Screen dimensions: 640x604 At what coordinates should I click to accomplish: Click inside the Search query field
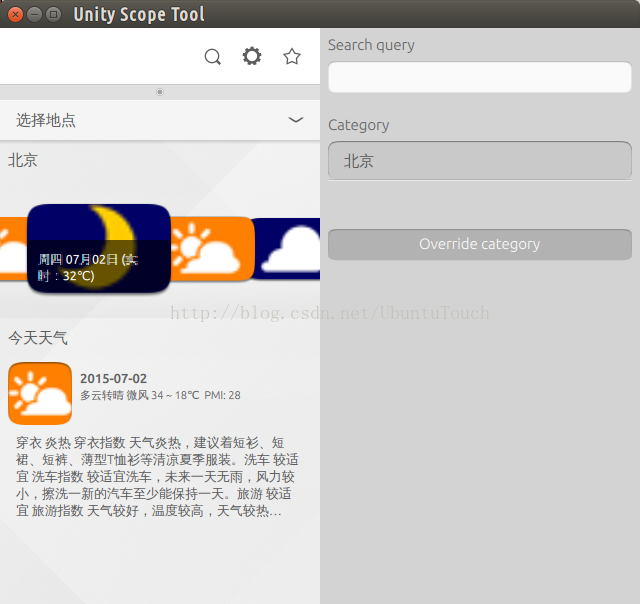pyautogui.click(x=480, y=77)
